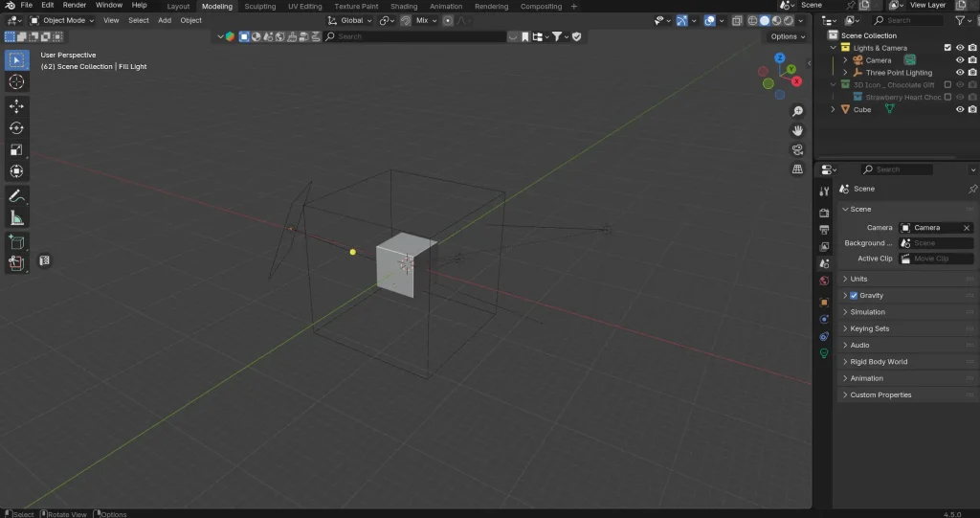Select the Add Cube tool
Viewport: 980px width, 518px height.
tap(16, 242)
